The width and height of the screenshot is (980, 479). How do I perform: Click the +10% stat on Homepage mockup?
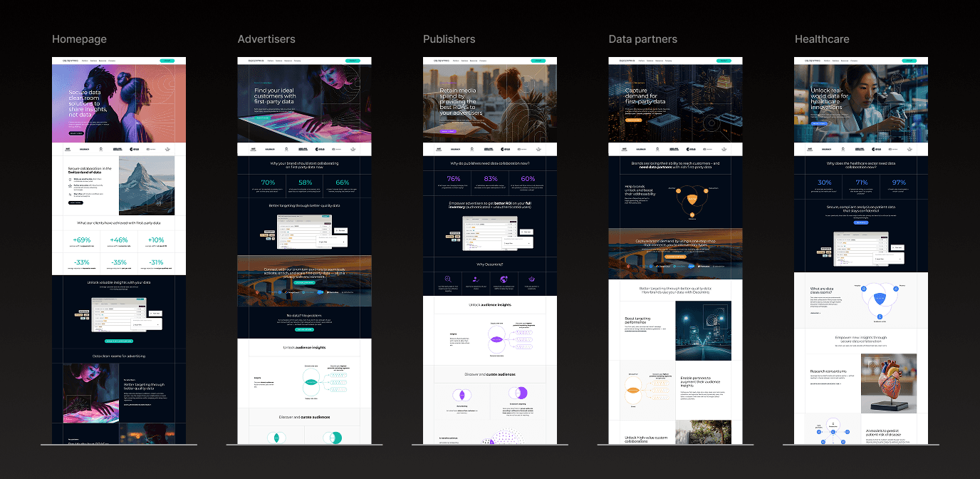coord(156,240)
